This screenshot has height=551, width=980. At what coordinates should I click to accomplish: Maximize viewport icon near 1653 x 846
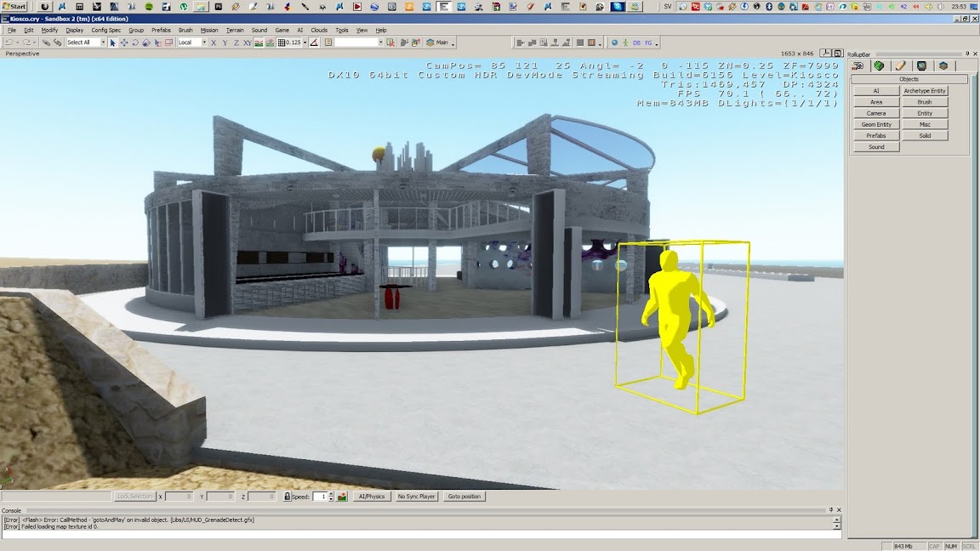pos(838,54)
